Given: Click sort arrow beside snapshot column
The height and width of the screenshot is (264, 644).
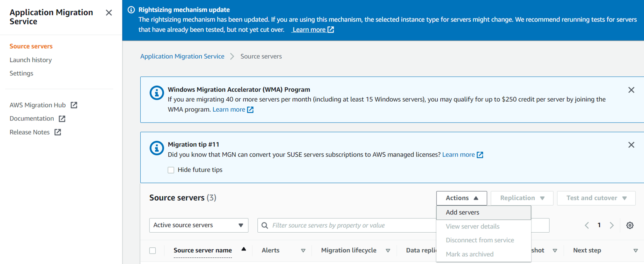Looking at the screenshot, I should 555,251.
